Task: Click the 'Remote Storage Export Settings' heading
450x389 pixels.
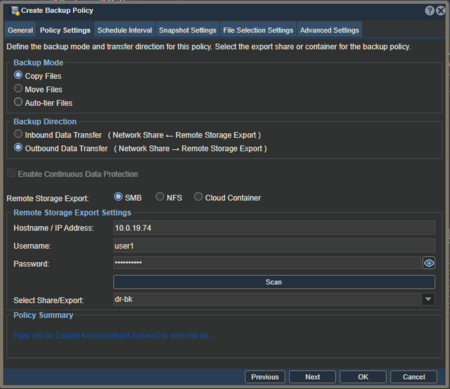Action: coord(72,213)
